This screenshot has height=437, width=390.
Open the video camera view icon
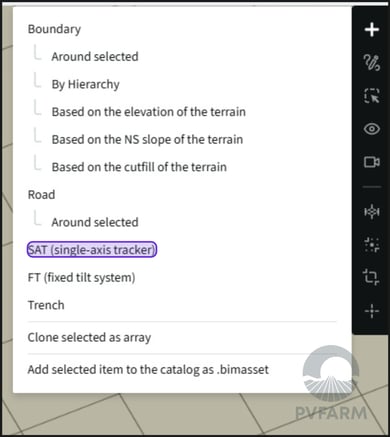[x=372, y=162]
